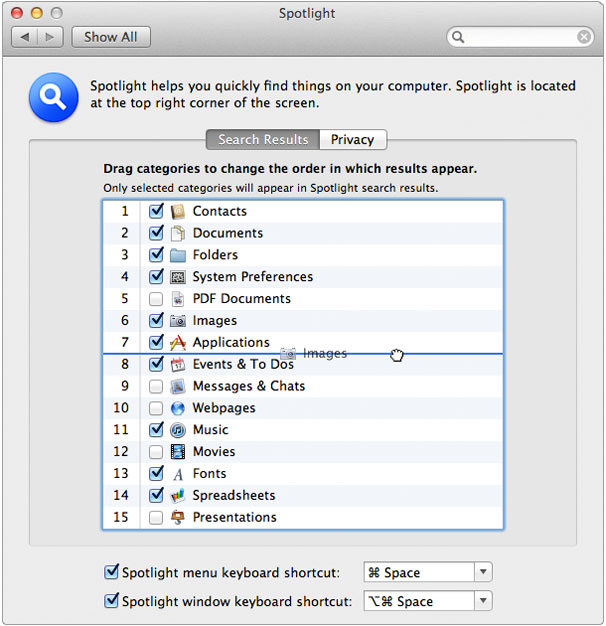The height and width of the screenshot is (626, 606).
Task: Click the Movies filmstrip icon
Action: [x=178, y=452]
